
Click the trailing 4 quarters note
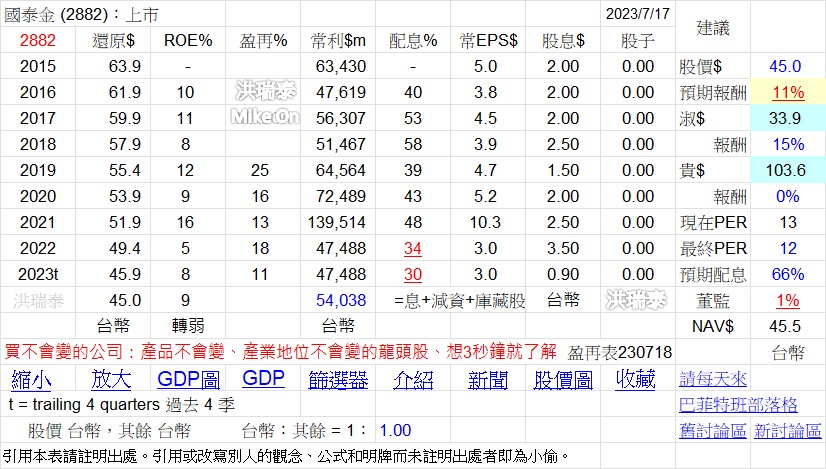point(121,405)
